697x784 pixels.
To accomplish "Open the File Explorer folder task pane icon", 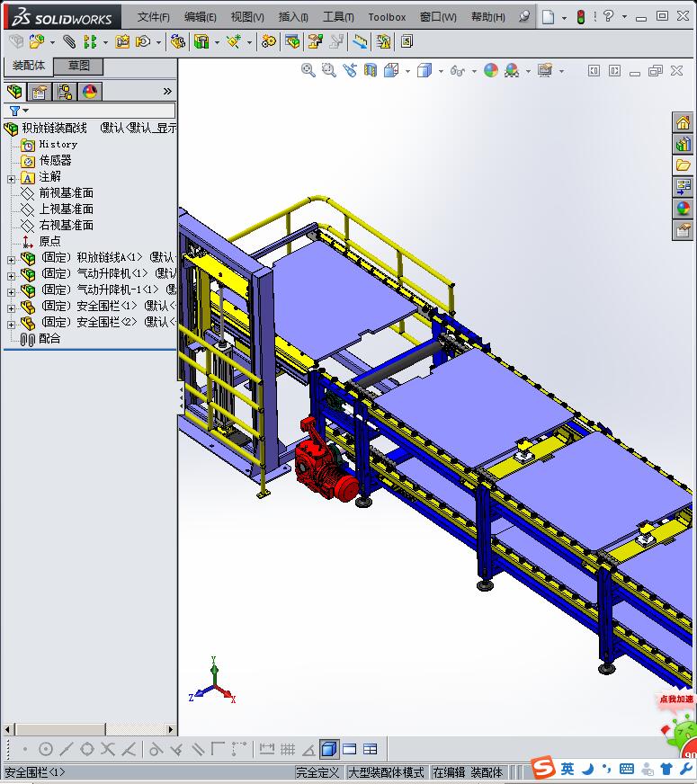I will [x=683, y=165].
